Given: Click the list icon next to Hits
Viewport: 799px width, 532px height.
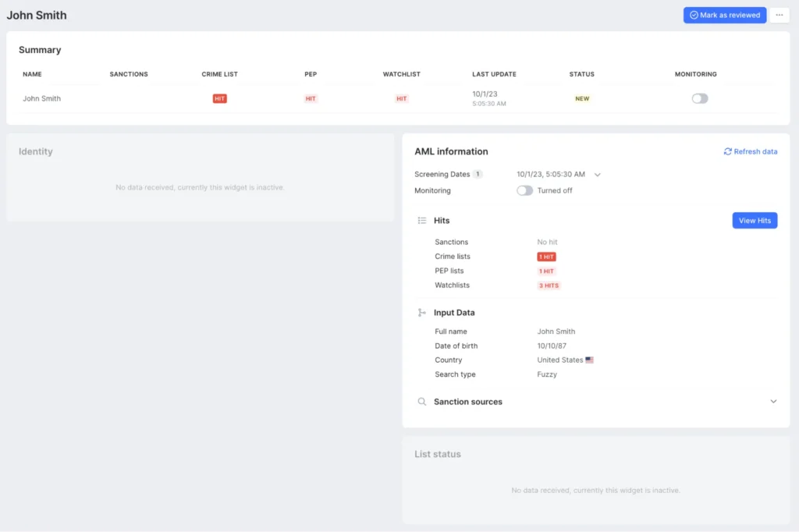Looking at the screenshot, I should pyautogui.click(x=420, y=220).
